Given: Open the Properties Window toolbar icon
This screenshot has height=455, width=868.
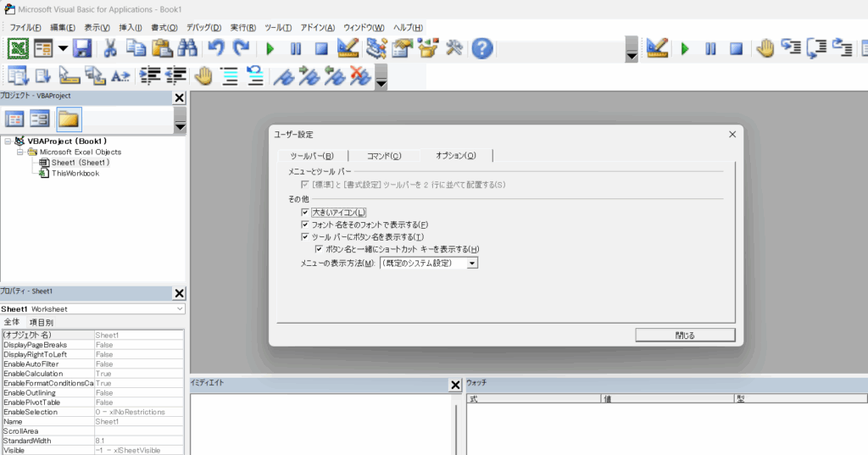Looking at the screenshot, I should 403,48.
